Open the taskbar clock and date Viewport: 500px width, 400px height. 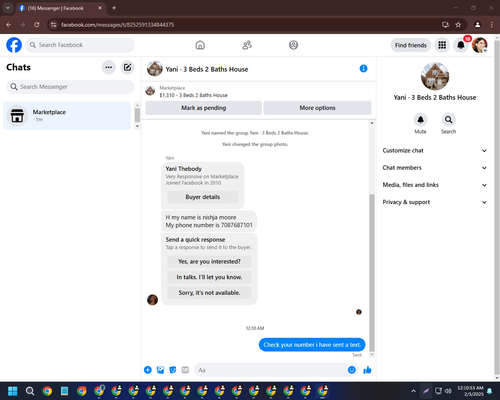(470, 391)
